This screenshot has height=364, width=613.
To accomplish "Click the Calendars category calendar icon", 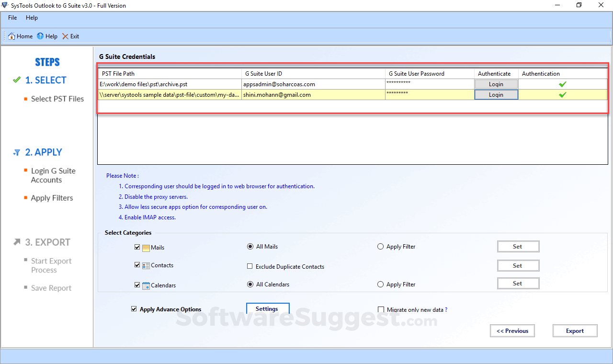I will point(146,285).
